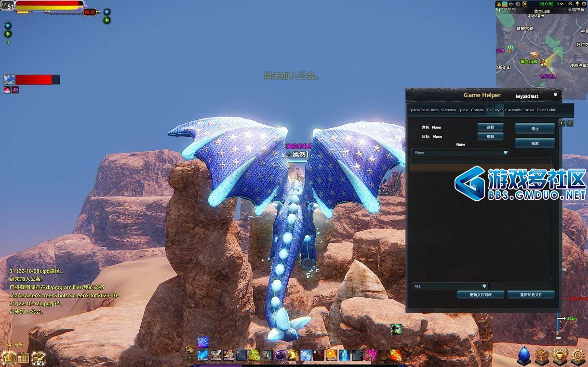The image size is (588, 367).
Task: Click 选择 button next to 角色
Action: (491, 127)
